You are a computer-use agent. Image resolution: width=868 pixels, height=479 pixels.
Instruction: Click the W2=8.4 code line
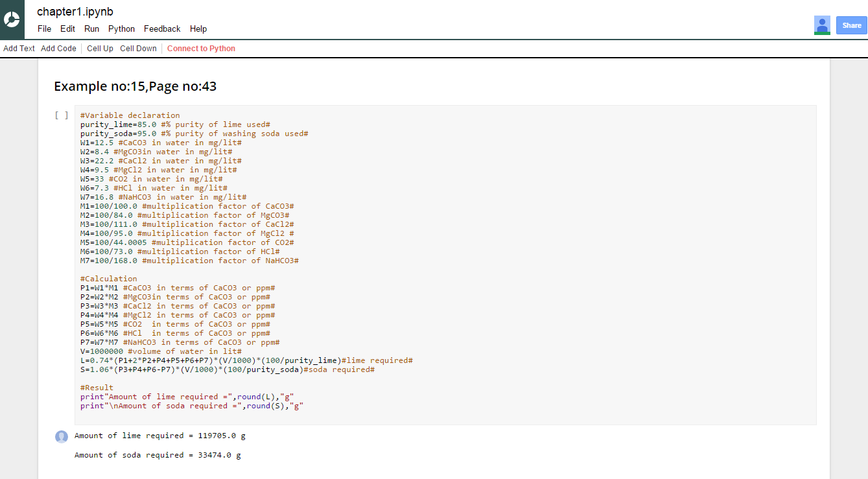tap(156, 152)
